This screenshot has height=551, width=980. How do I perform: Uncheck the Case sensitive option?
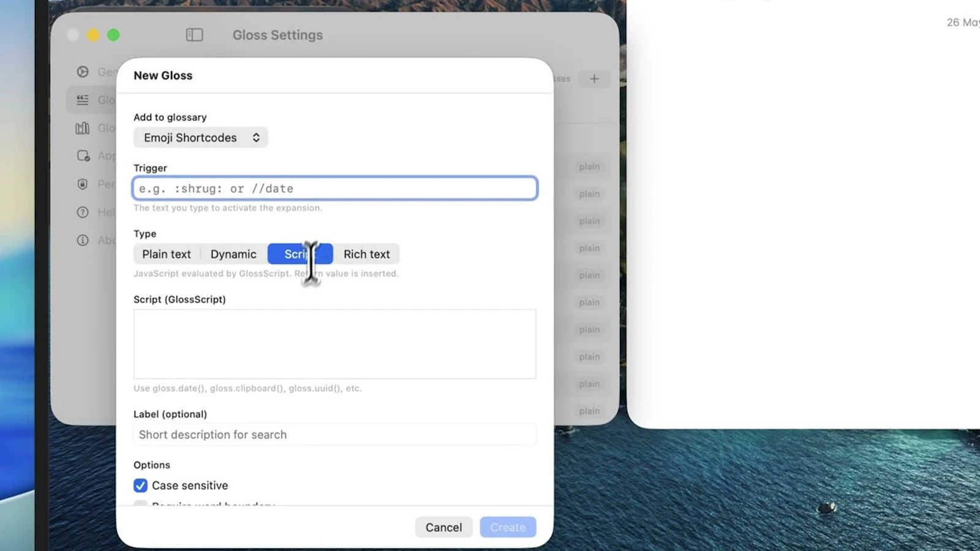[x=140, y=485]
